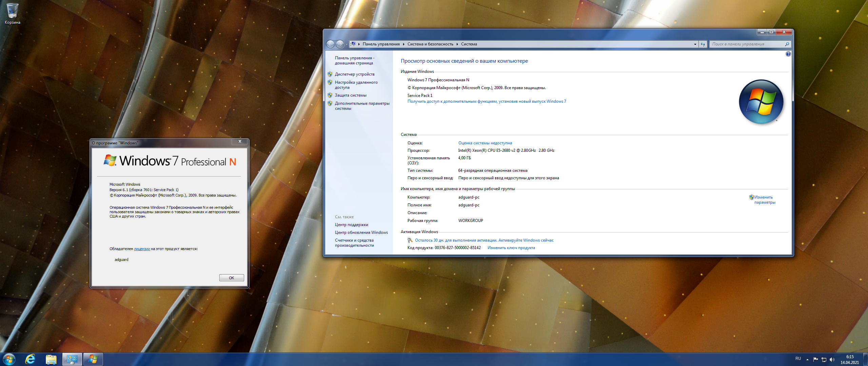
Task: Click the shield icon beside Диспетчер устройств
Action: click(330, 74)
